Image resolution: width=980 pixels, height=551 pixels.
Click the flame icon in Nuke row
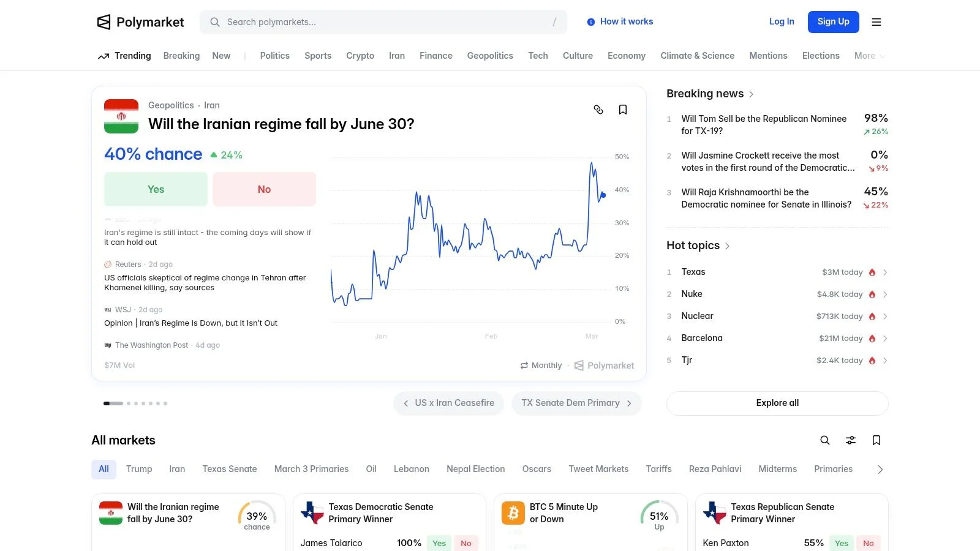pyautogui.click(x=872, y=294)
